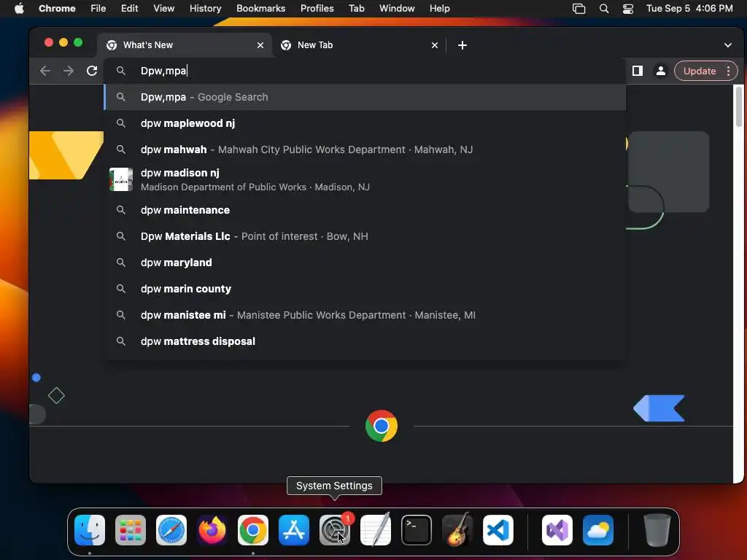The height and width of the screenshot is (560, 747).
Task: Open the Tab menu
Action: point(356,9)
